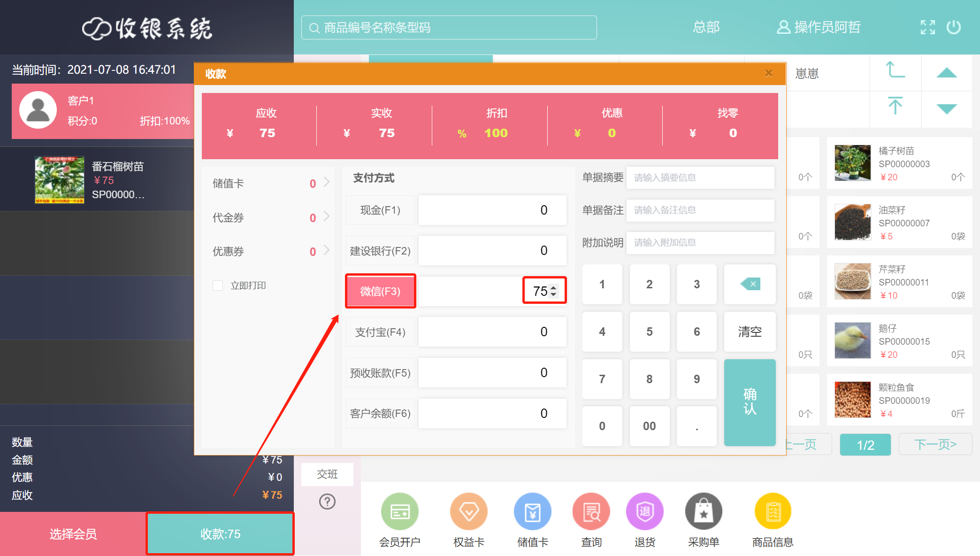Image resolution: width=980 pixels, height=556 pixels.
Task: Expand the 优惠券 row chevron
Action: click(327, 250)
